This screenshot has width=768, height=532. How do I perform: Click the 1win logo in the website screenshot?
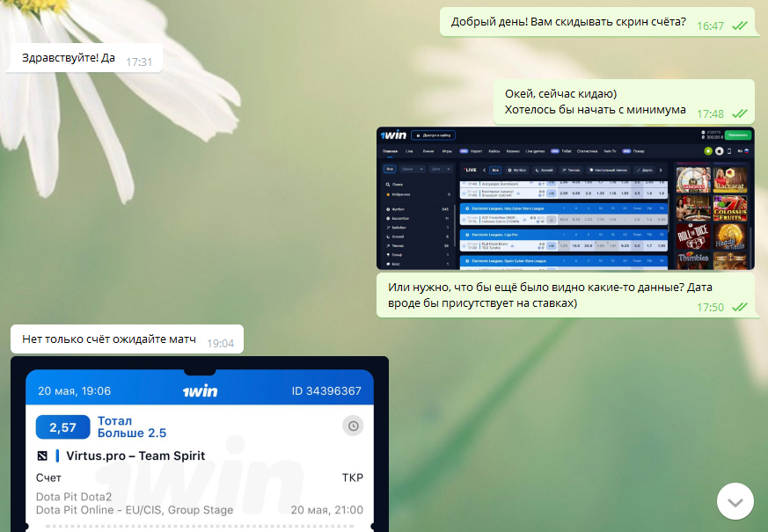coord(394,135)
